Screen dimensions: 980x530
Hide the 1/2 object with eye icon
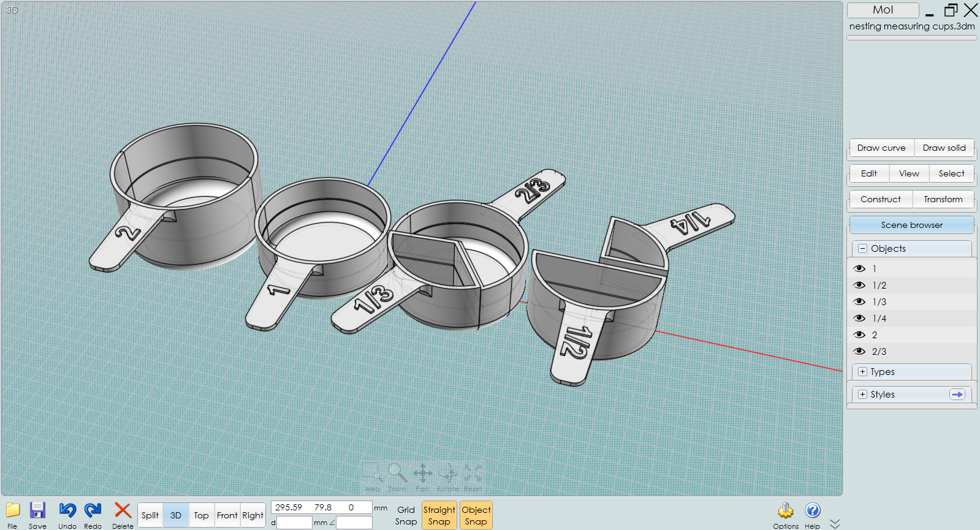click(x=859, y=285)
